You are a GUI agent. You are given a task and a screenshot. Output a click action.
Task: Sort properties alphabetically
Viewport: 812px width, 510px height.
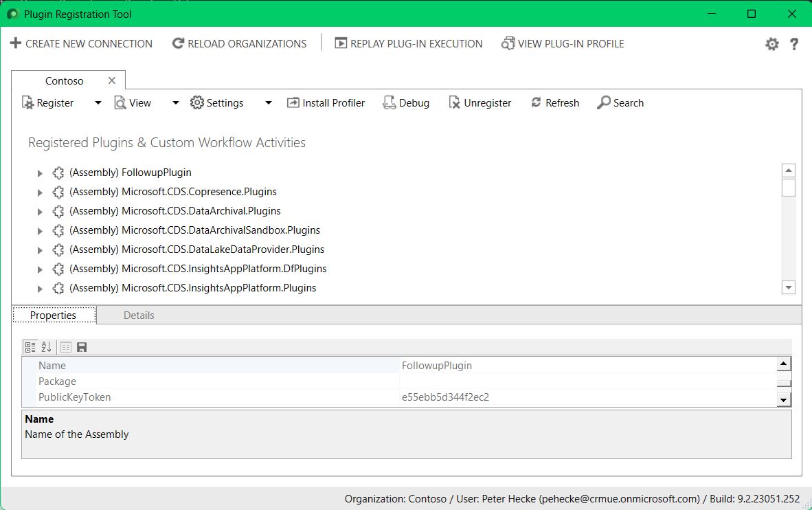click(x=45, y=347)
